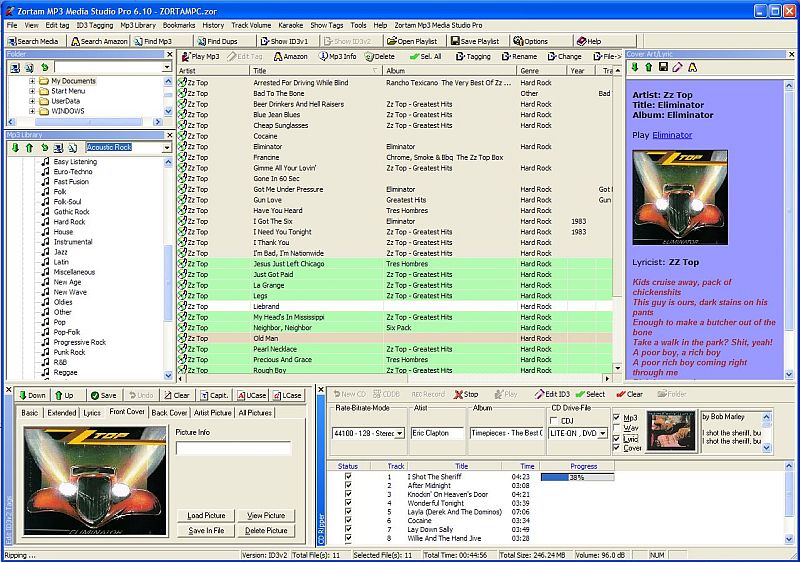Uncheck track 1 I Shot The Sheriff checkbox
Viewport: 800px width, 562px height.
(348, 477)
